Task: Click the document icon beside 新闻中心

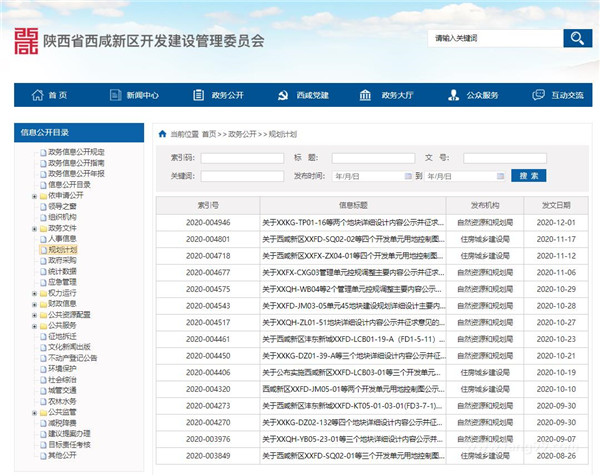Action: tap(115, 95)
